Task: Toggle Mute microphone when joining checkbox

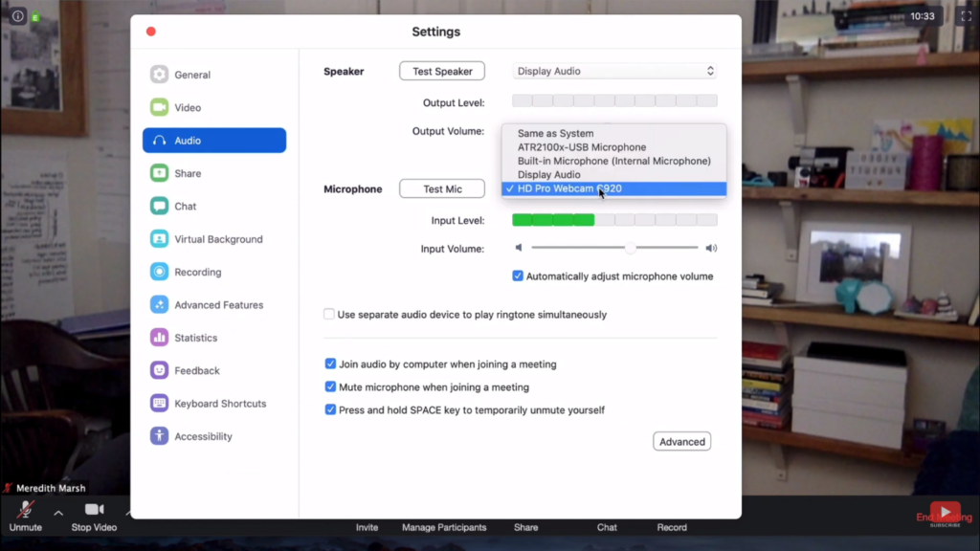Action: (330, 386)
